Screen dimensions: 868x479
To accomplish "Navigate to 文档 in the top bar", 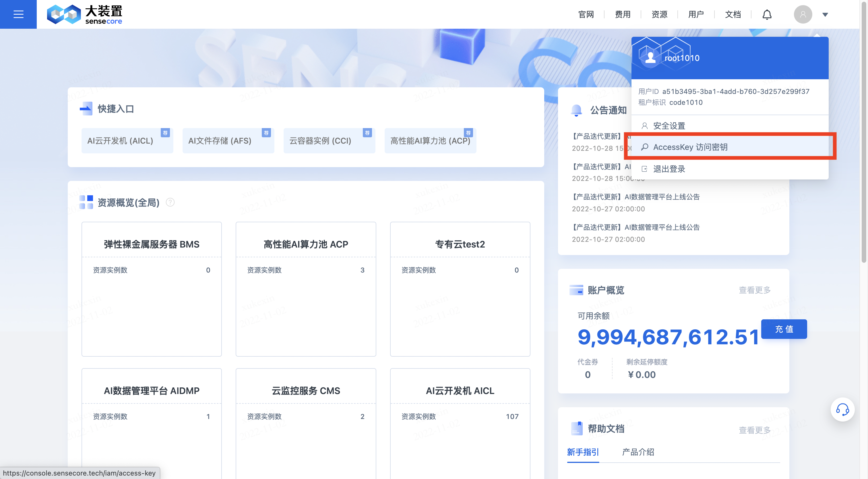I will [733, 14].
